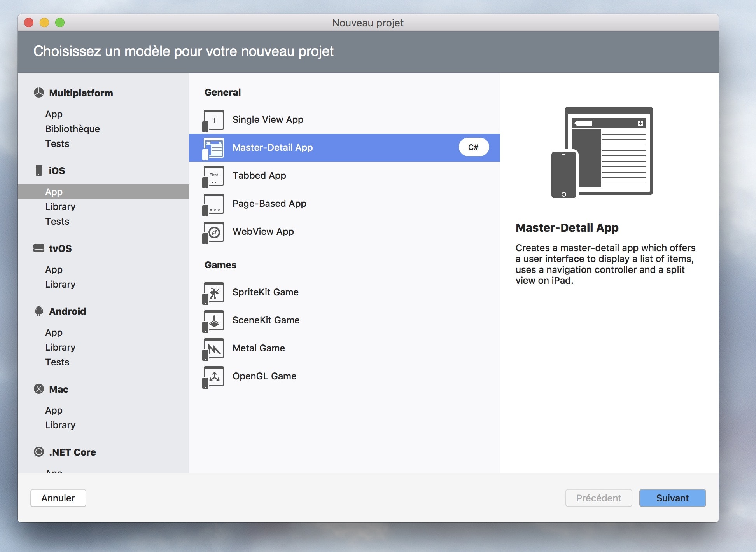Click the Précédent button
The image size is (756, 552).
click(598, 498)
